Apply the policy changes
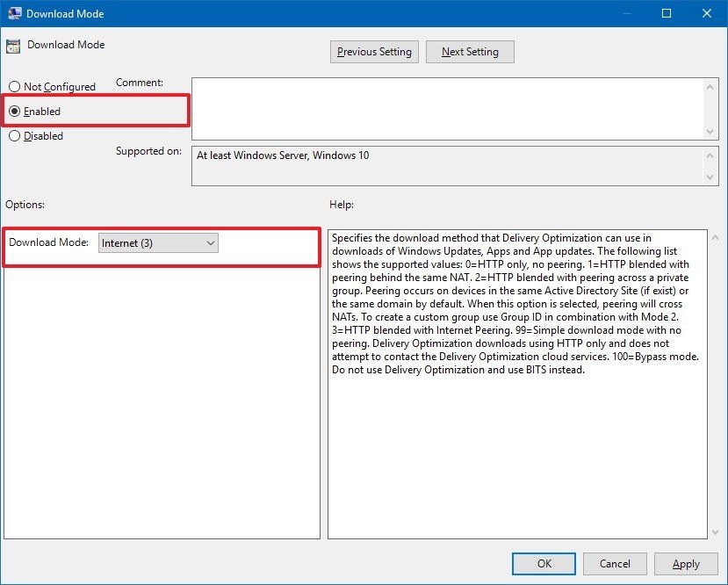 pos(686,564)
